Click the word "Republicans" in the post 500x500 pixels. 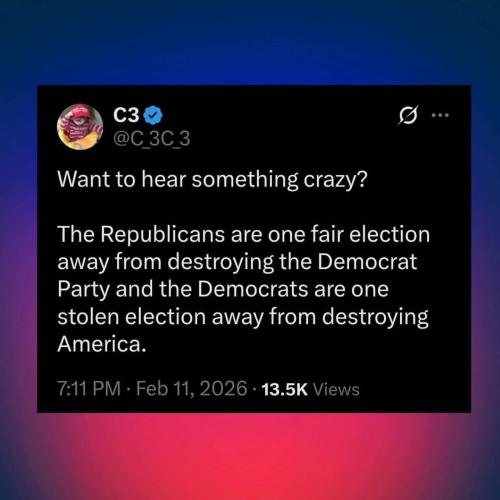pos(163,235)
